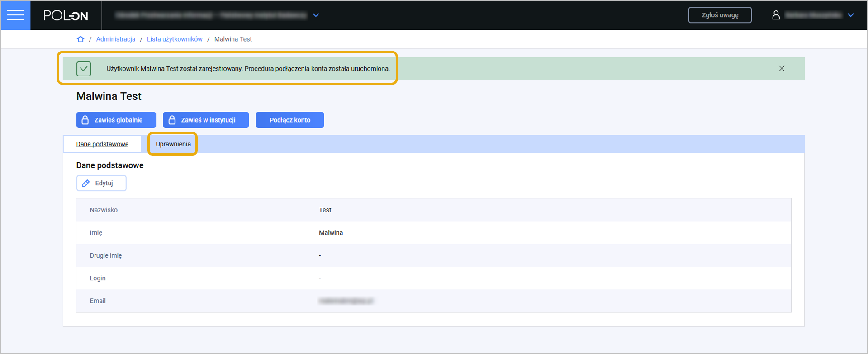Click the POL-on logo
Screen dimensions: 868x354
pos(66,15)
